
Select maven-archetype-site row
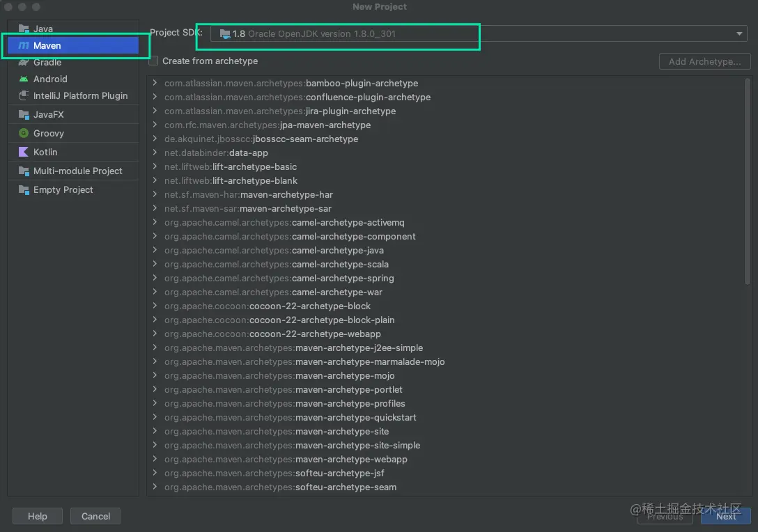[x=444, y=431]
